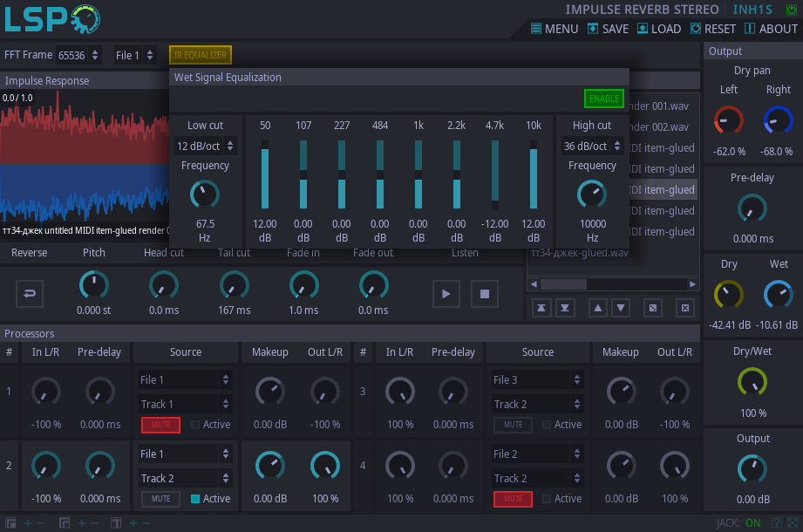Viewport: 803px width, 532px height.
Task: Adjust the Dry pan Right knob
Action: click(779, 120)
